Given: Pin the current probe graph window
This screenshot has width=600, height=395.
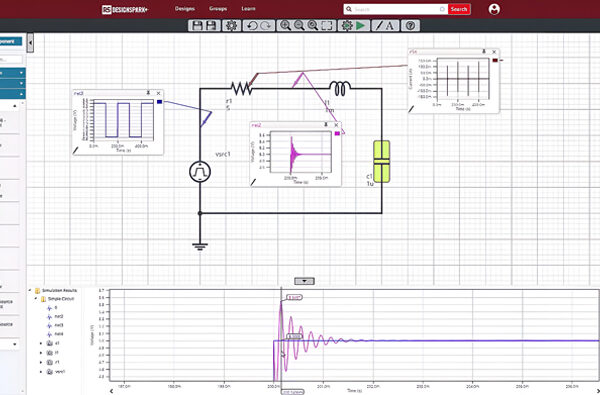Looking at the screenshot, I should click(484, 52).
